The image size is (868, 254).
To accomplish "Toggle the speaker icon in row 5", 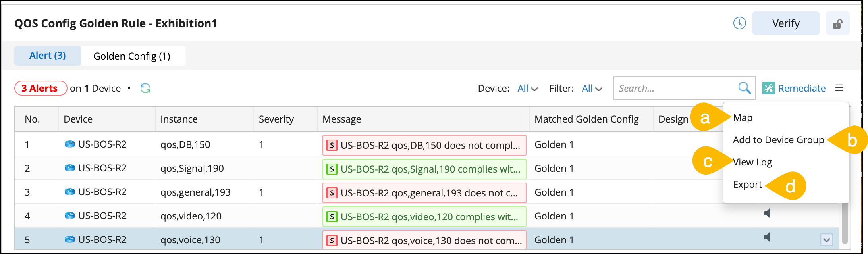I will pyautogui.click(x=767, y=237).
